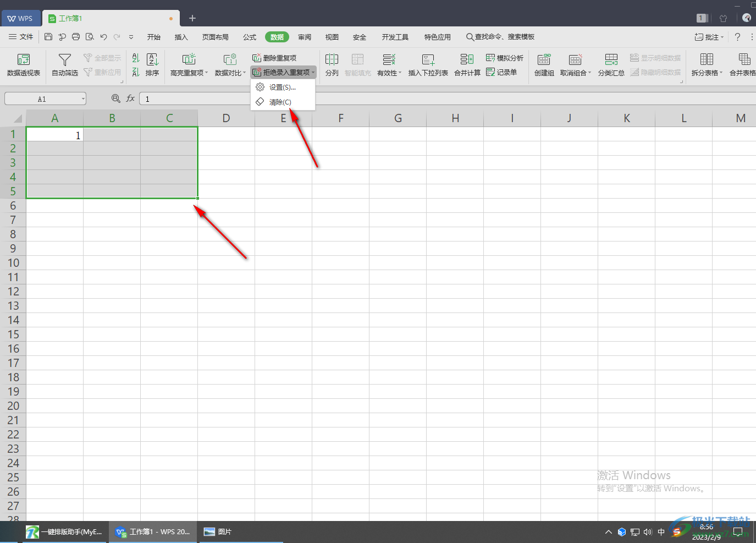Switch to the Page Layout (页面布局) tab
Viewport: 756px width, 543px height.
(216, 37)
